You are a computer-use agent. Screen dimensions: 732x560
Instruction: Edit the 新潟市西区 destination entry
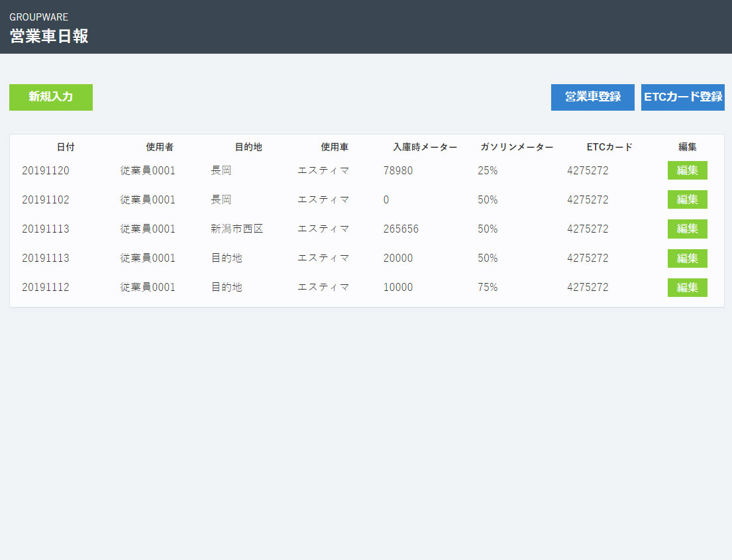pyautogui.click(x=687, y=229)
